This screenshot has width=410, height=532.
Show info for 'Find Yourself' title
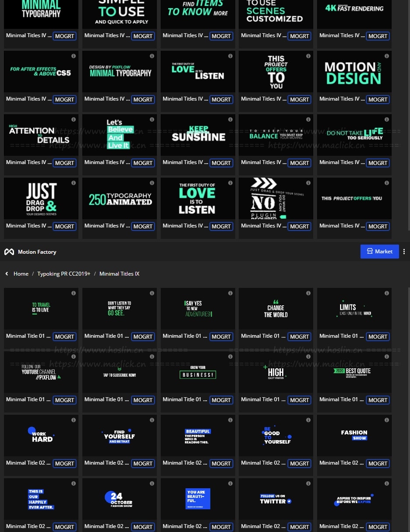152,420
